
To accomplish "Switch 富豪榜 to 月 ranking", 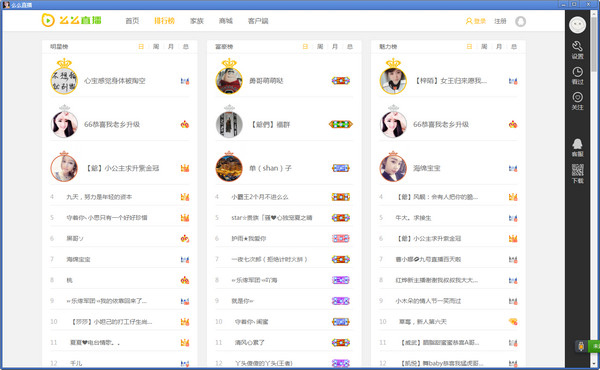I will (335, 46).
